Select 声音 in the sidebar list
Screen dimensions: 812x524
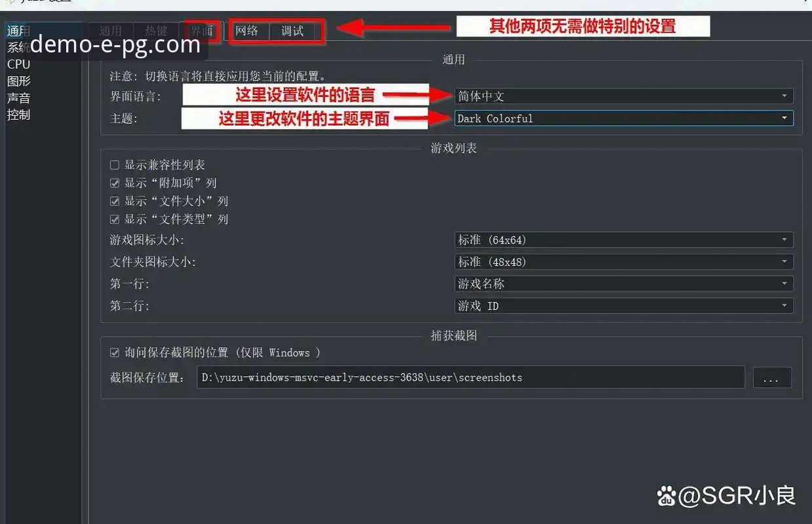point(19,98)
